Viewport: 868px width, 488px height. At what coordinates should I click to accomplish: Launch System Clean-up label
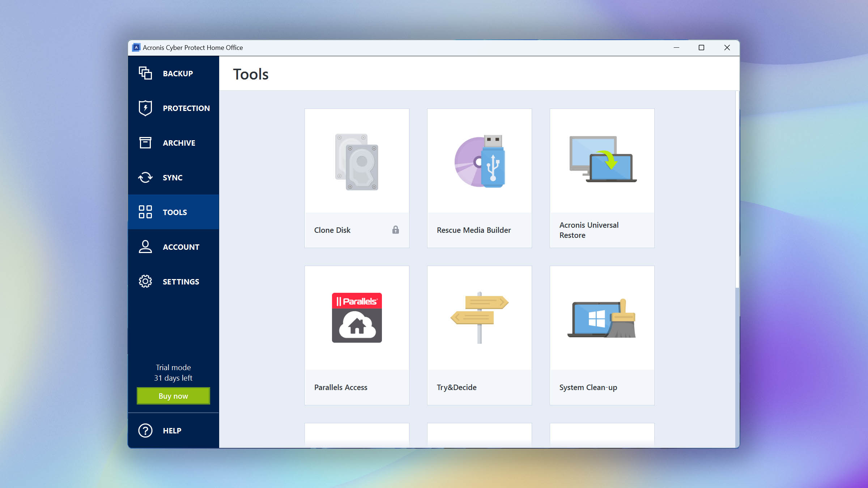pyautogui.click(x=588, y=387)
